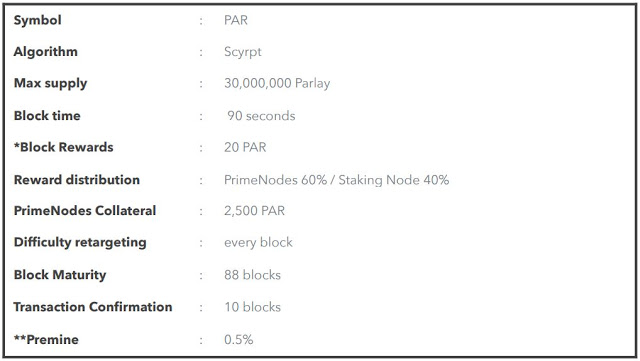
Task: Click the Algorithm label
Action: tap(46, 52)
